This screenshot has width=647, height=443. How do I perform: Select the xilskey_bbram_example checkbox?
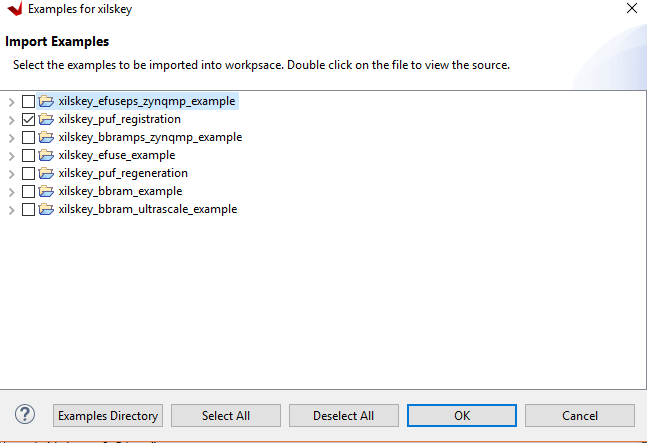tap(28, 191)
